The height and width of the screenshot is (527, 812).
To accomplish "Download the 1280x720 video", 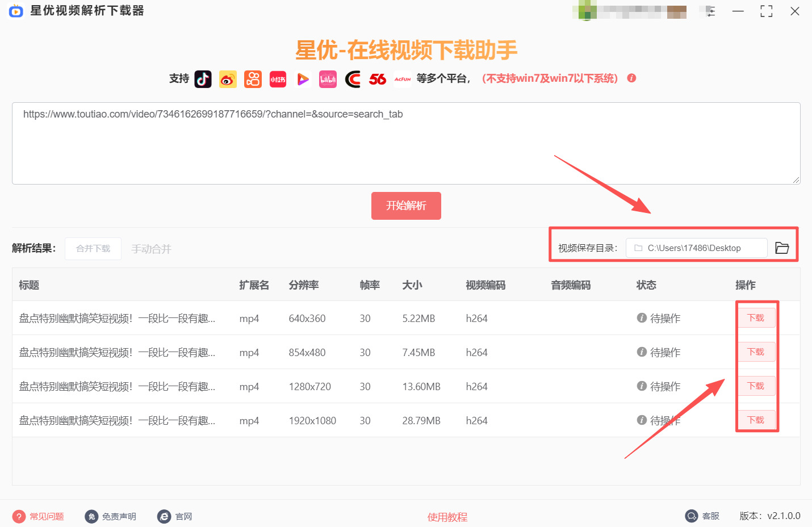I will coord(756,386).
